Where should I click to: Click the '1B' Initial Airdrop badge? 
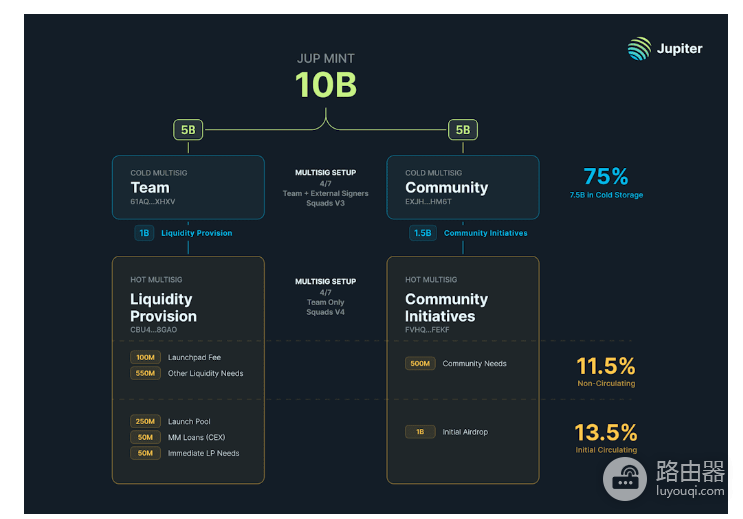pyautogui.click(x=420, y=432)
